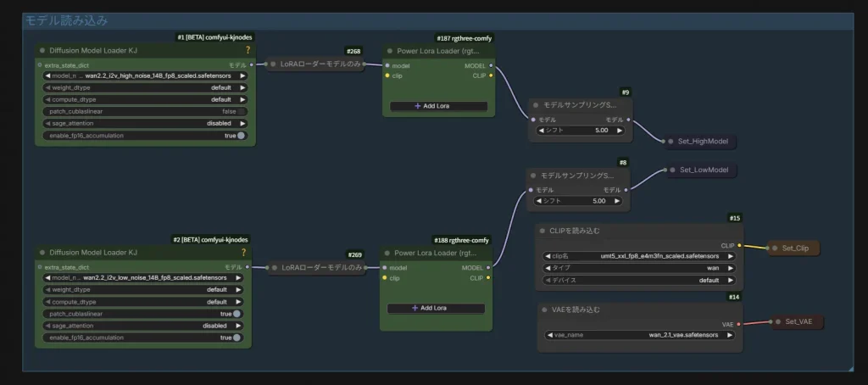This screenshot has width=868, height=385.
Task: Toggle patch_cublaslinear on the low noise loader
Action: click(x=236, y=314)
